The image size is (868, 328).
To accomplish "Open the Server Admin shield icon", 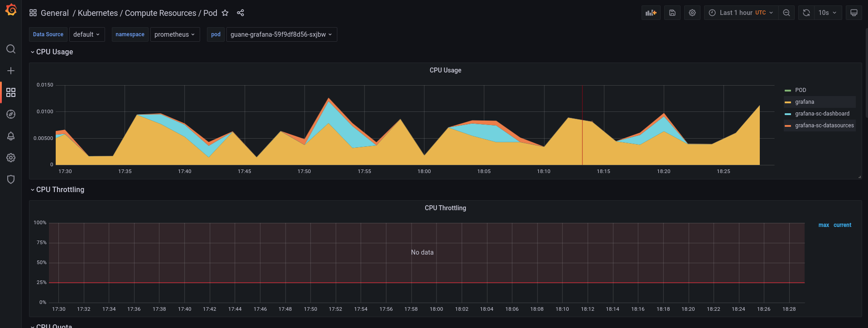I will [x=11, y=179].
